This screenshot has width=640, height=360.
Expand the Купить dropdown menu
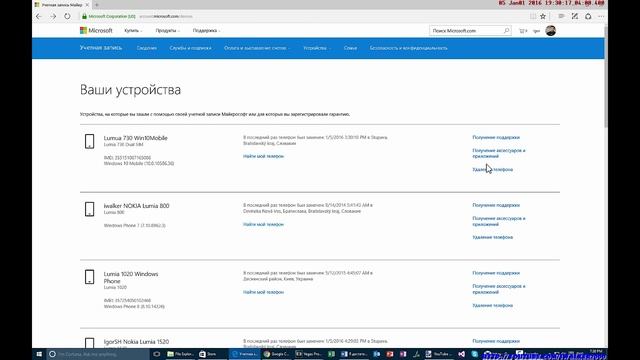pyautogui.click(x=133, y=31)
